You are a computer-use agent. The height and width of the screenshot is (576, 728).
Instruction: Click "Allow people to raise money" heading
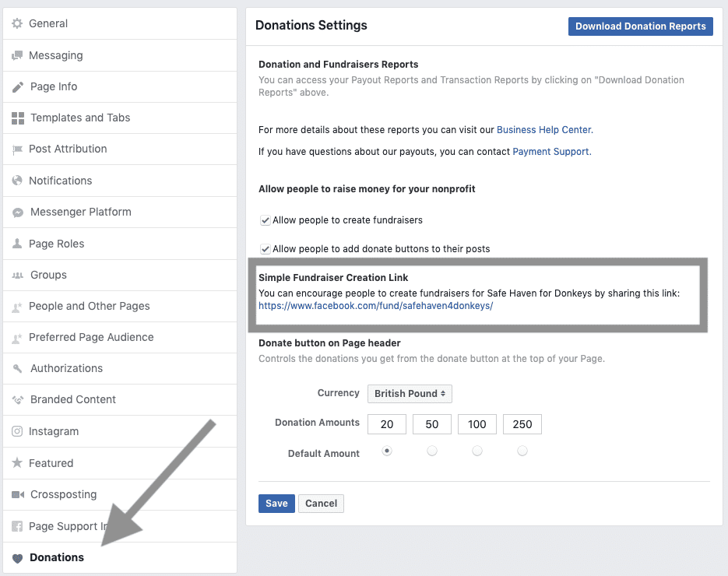(367, 189)
